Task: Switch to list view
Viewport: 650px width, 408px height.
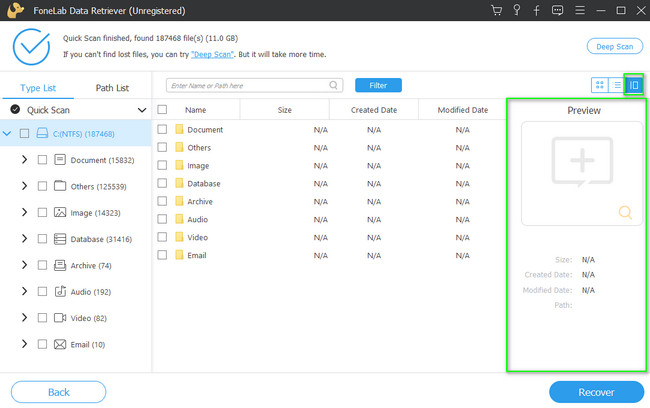Action: pyautogui.click(x=617, y=85)
